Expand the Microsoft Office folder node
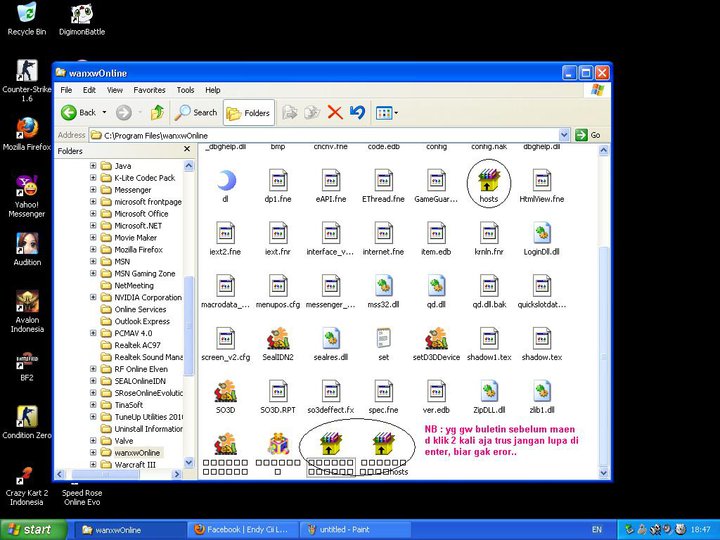The width and height of the screenshot is (720, 540). pyautogui.click(x=93, y=213)
